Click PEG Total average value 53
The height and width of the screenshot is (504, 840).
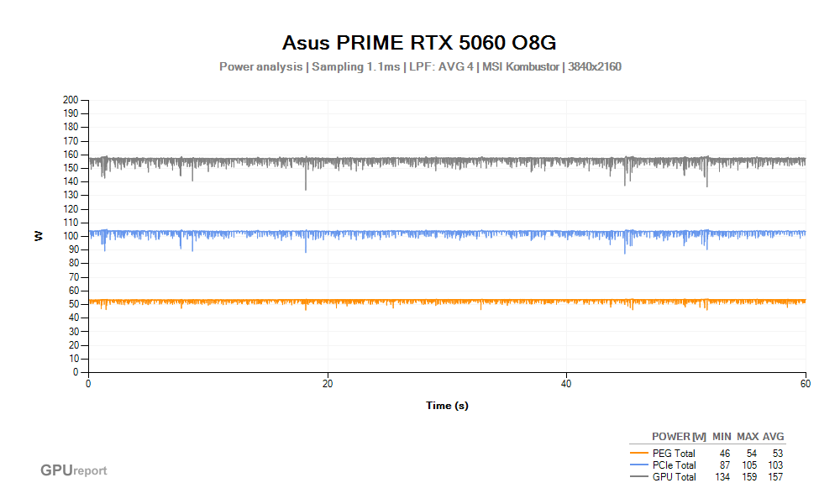point(777,454)
